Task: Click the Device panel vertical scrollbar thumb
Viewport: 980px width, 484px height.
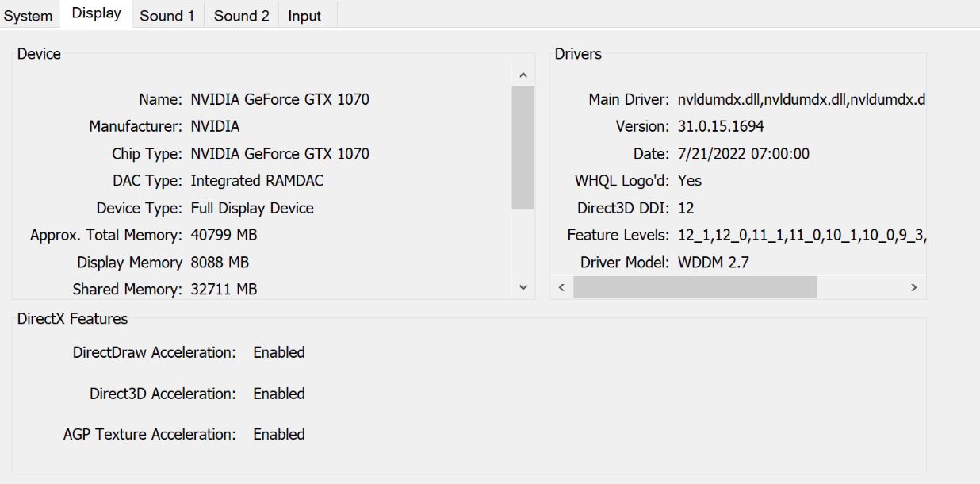Action: 523,147
